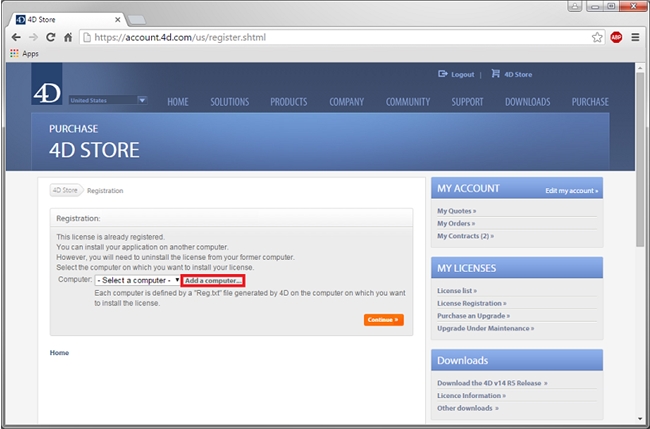Viewport: 650px width, 429px height.
Task: Click the browser back arrow
Action: pyautogui.click(x=16, y=37)
